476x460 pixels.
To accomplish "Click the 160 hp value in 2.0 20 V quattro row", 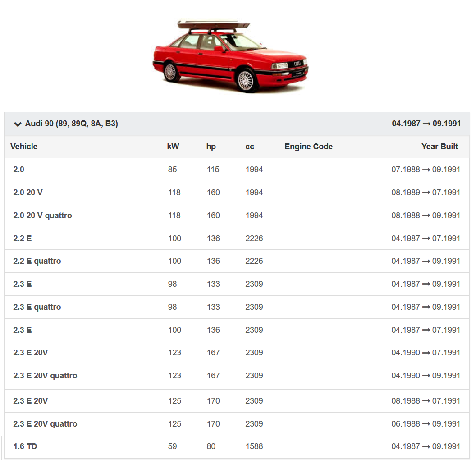I will (x=213, y=216).
